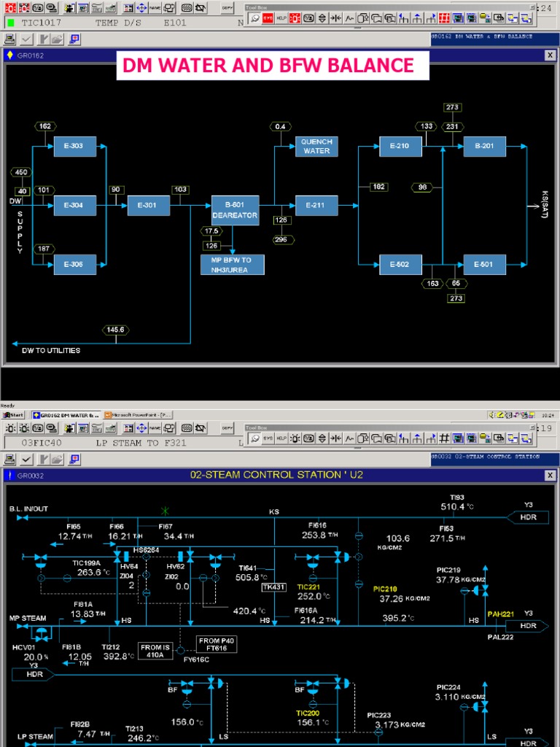Screen dimensions: 560x747
Task: Click the Windows Start button
Action: click(x=13, y=415)
